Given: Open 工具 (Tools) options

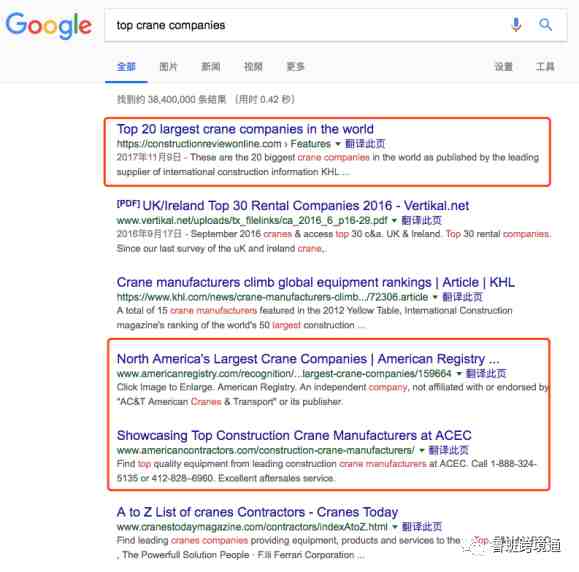Looking at the screenshot, I should click(x=545, y=67).
